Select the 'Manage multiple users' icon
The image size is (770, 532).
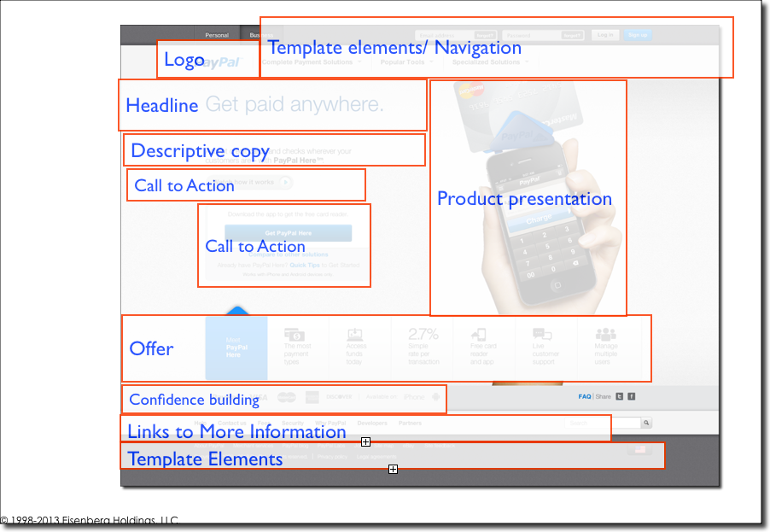pos(606,335)
